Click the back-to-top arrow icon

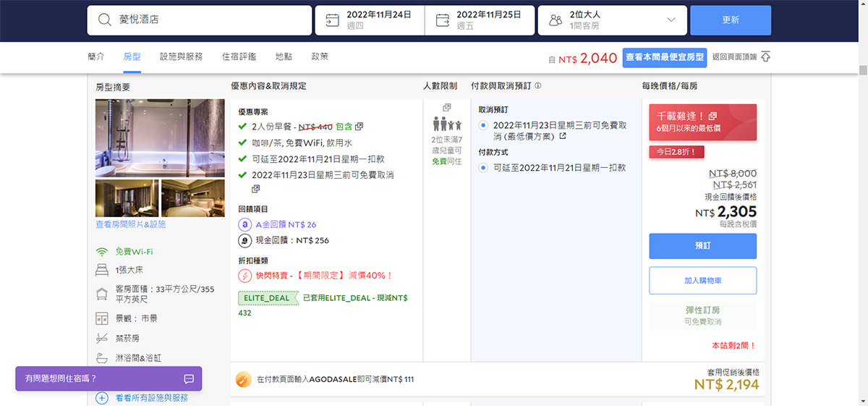coord(765,57)
